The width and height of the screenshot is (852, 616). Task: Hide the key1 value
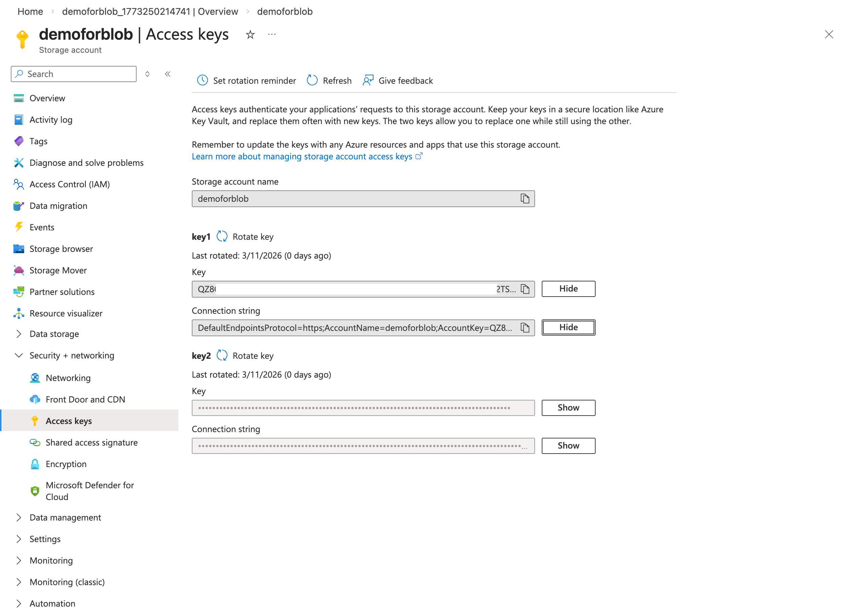coord(568,289)
